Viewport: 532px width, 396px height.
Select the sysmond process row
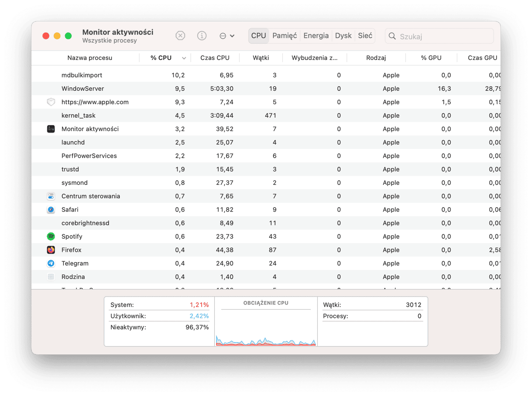266,183
